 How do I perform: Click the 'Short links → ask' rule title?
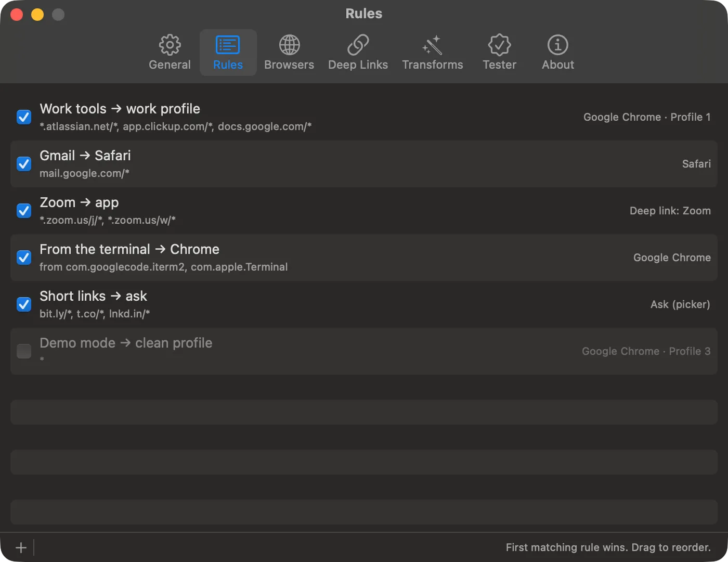point(94,296)
